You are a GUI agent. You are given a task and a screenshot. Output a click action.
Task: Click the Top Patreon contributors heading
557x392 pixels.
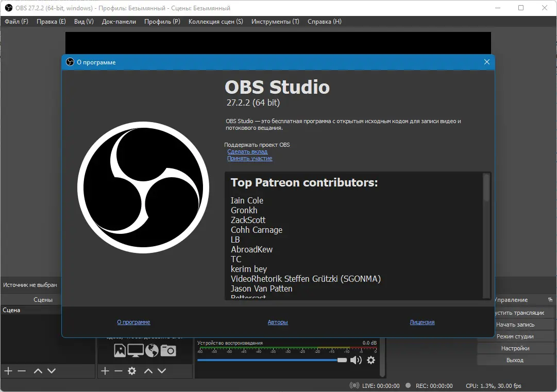[304, 182]
